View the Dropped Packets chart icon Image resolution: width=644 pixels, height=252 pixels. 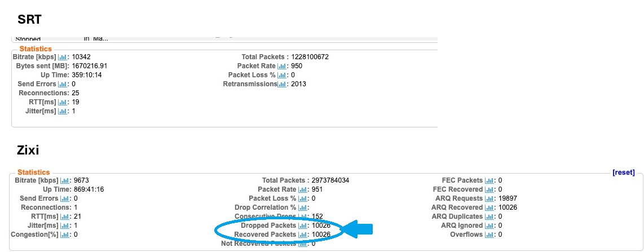pos(302,226)
